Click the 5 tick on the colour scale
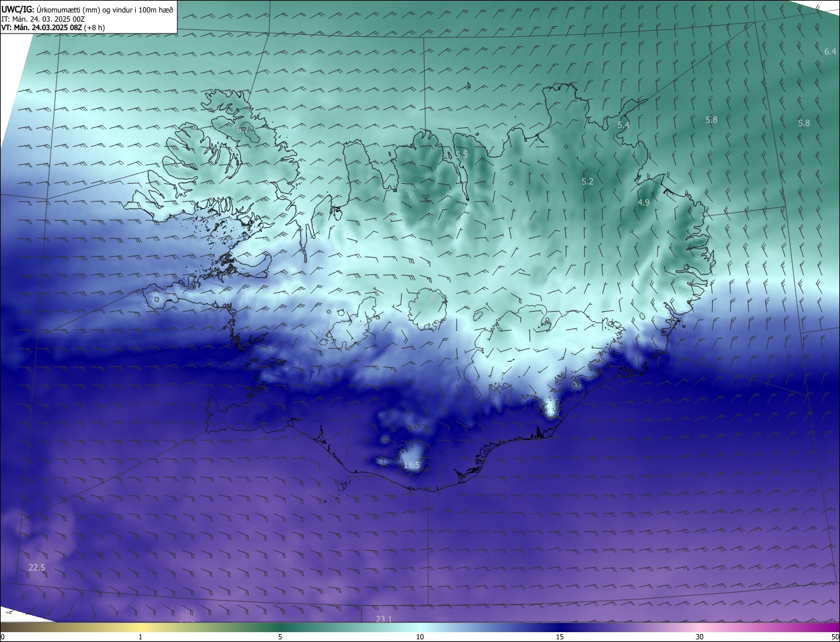The image size is (840, 642). pos(280,637)
